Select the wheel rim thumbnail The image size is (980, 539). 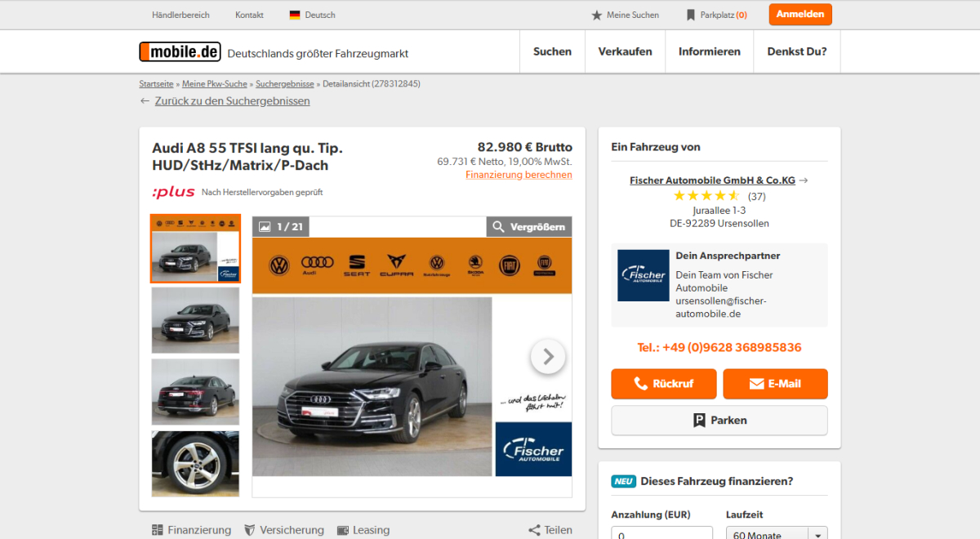196,464
